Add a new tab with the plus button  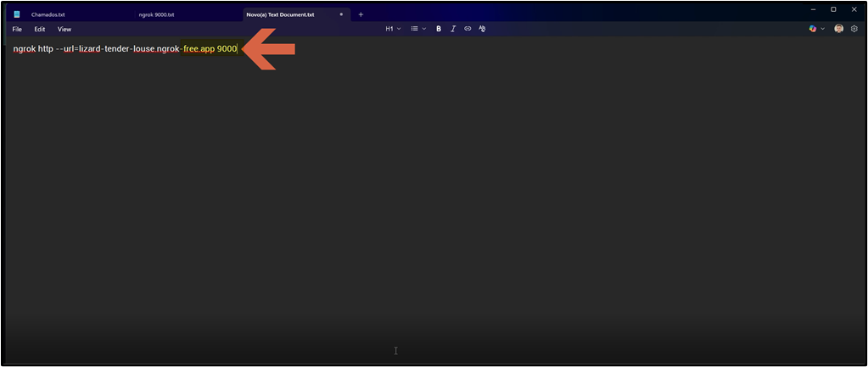point(361,15)
